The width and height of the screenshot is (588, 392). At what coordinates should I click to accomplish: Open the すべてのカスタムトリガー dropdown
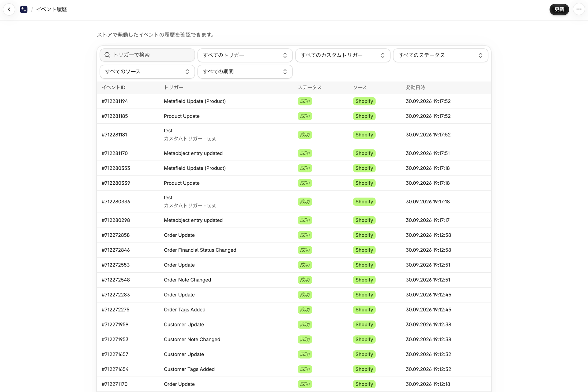click(343, 55)
